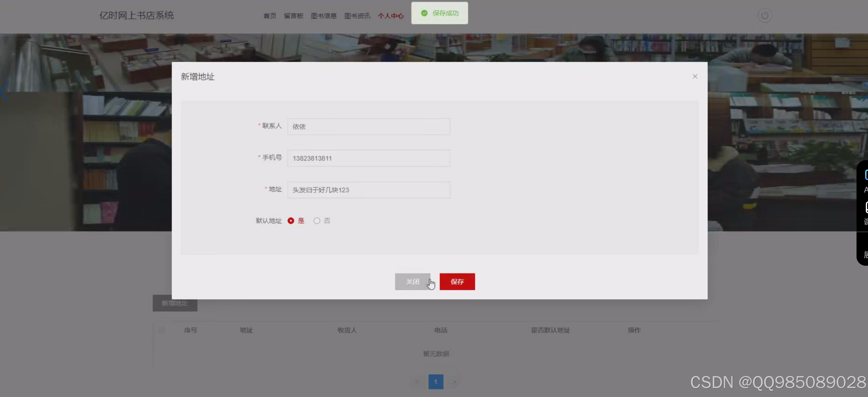Select page 1 in the pagination
868x397 pixels.
436,382
